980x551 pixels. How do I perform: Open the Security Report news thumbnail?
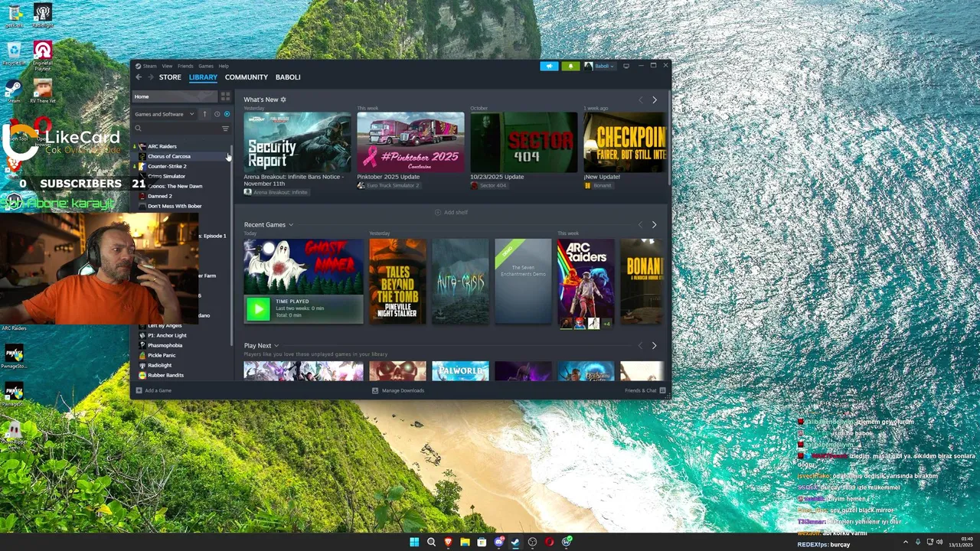coord(297,142)
